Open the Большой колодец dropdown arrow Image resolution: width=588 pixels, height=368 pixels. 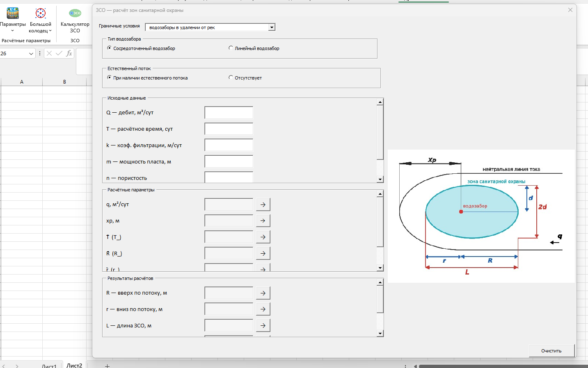click(x=50, y=31)
